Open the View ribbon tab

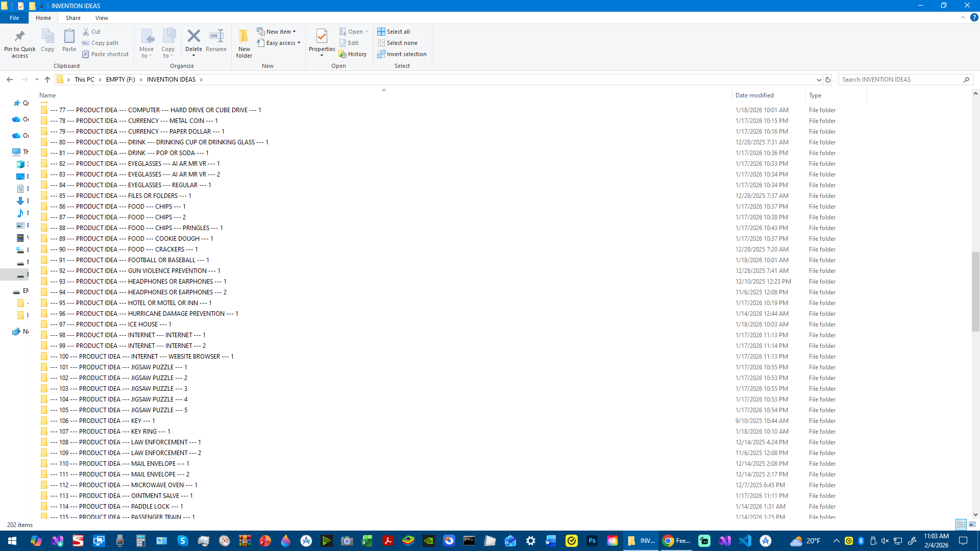[102, 18]
